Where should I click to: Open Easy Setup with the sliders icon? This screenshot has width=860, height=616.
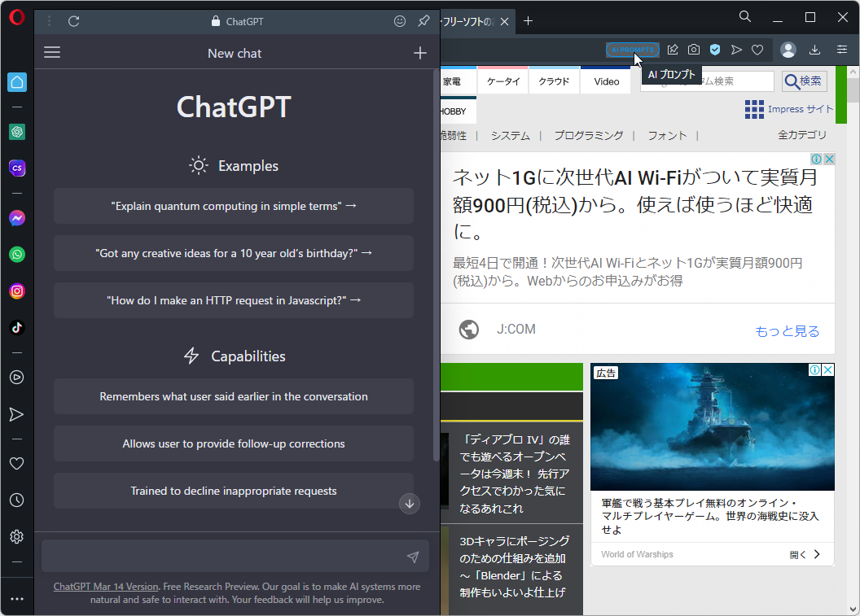click(842, 50)
